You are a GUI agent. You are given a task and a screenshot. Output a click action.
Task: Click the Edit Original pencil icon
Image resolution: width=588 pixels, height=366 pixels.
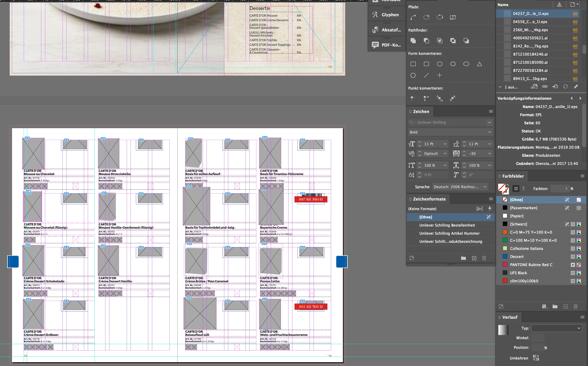pos(576,87)
